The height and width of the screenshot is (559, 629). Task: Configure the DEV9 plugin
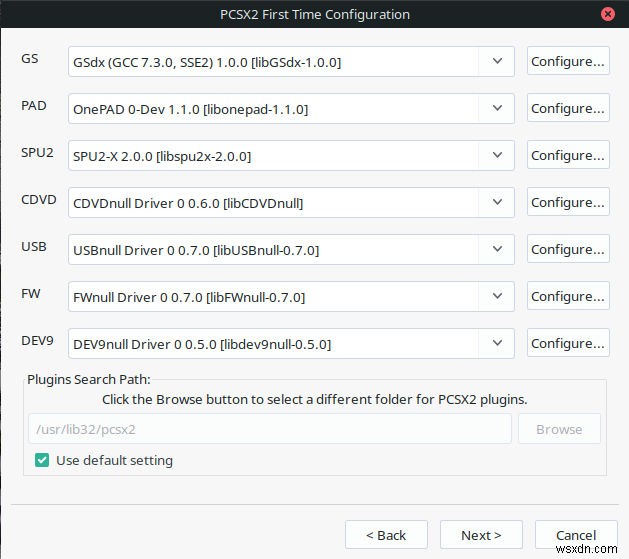(568, 343)
